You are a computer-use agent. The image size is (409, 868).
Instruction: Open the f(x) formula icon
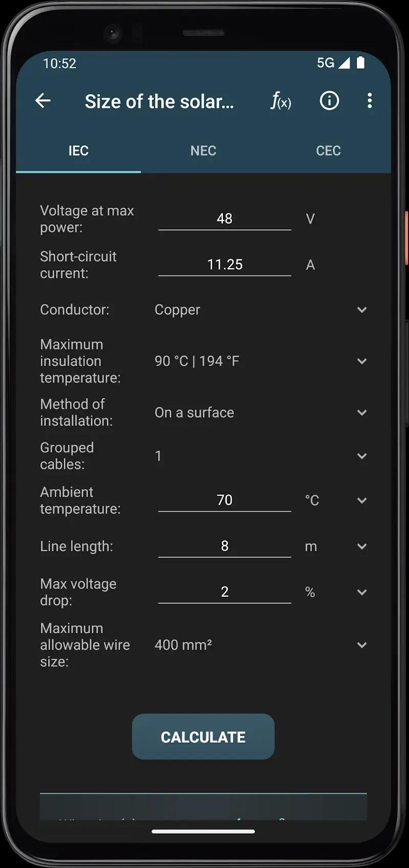point(281,101)
